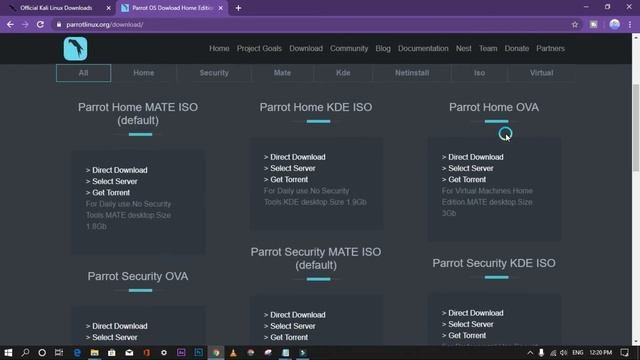Viewport: 640px width, 360px height.
Task: Open Microsoft Office from taskbar
Action: pos(147,353)
